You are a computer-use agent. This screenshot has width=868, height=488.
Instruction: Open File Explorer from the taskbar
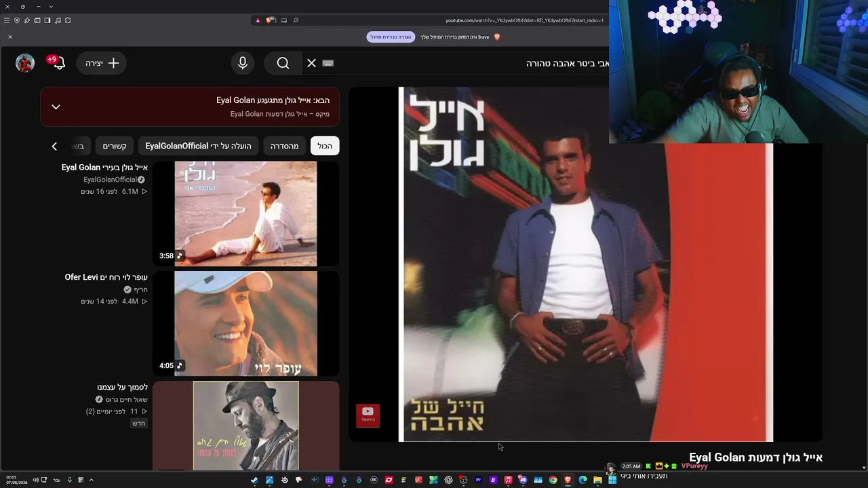597,480
